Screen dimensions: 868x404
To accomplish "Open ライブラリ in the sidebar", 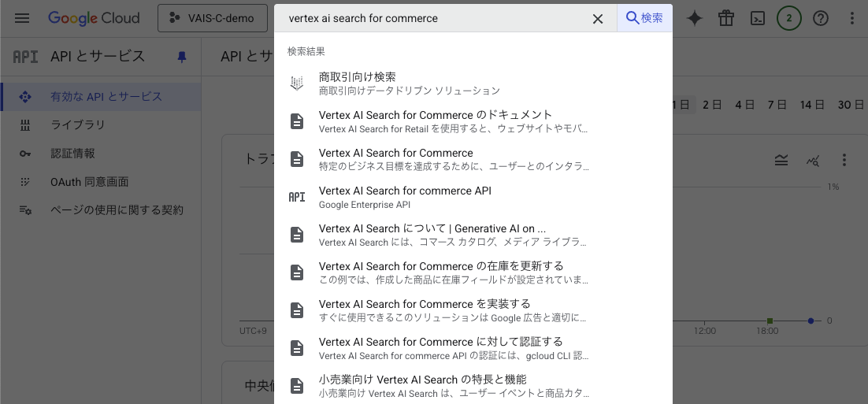I will tap(100, 125).
